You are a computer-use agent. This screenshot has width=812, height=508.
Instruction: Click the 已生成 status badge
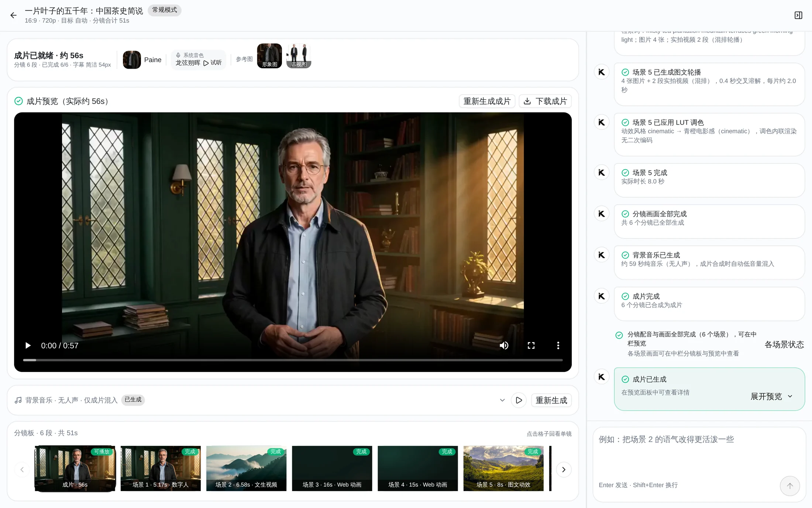[133, 400]
